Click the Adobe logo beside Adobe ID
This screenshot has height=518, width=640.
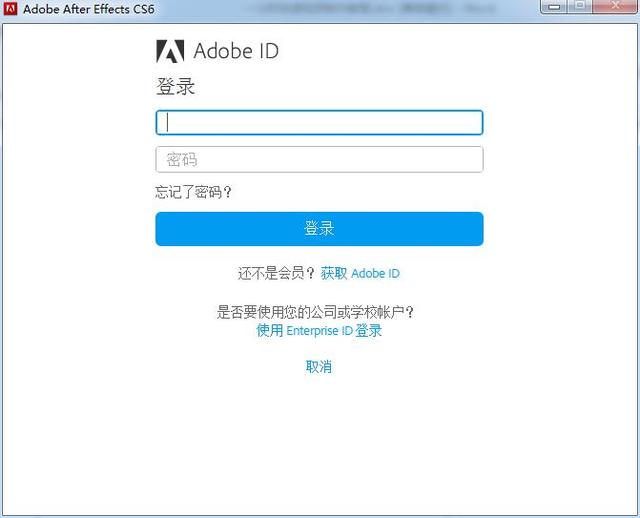[170, 51]
